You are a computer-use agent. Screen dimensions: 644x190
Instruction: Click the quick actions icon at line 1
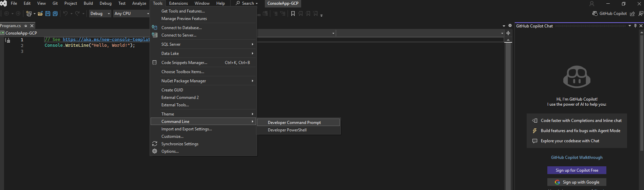click(7, 40)
